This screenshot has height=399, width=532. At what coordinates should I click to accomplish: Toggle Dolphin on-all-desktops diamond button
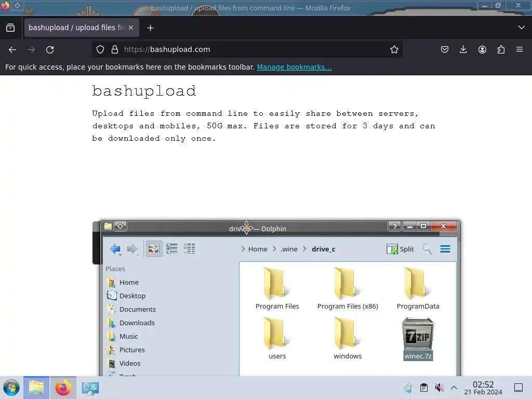pos(121,227)
